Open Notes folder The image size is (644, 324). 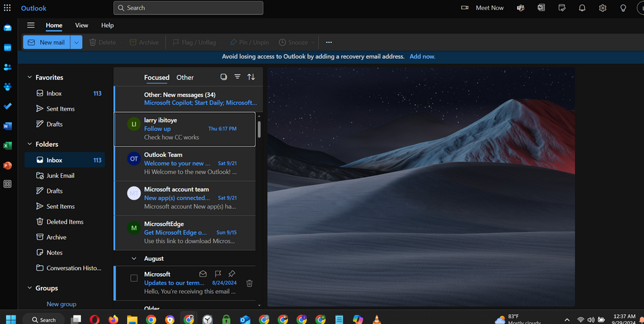(x=65, y=253)
